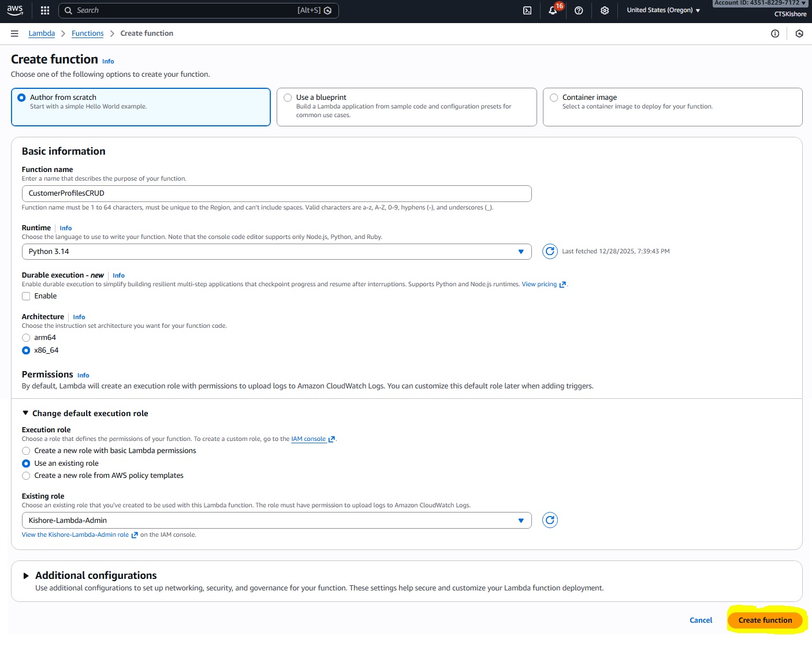Select arm64 architecture
This screenshot has width=812, height=647.
tap(26, 338)
